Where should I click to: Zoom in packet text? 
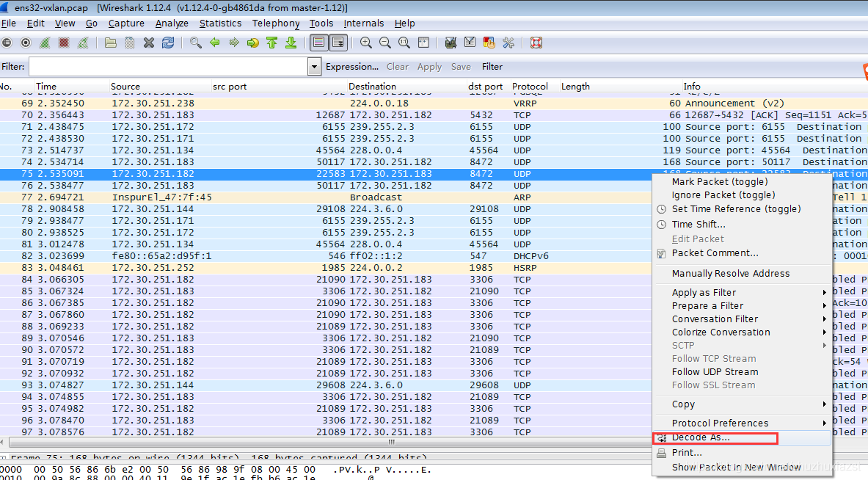click(366, 43)
